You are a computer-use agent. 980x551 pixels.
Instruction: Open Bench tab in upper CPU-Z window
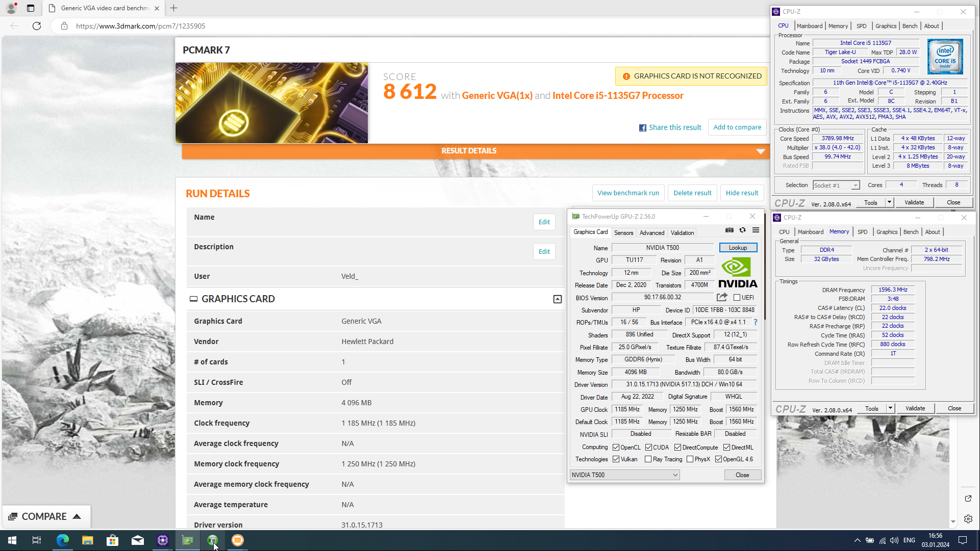pos(910,26)
